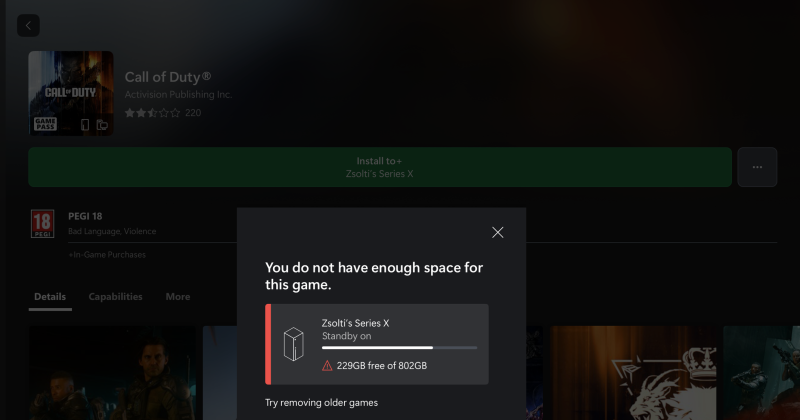Click the +In-Game Purchases notice
The image size is (800, 420).
(107, 255)
